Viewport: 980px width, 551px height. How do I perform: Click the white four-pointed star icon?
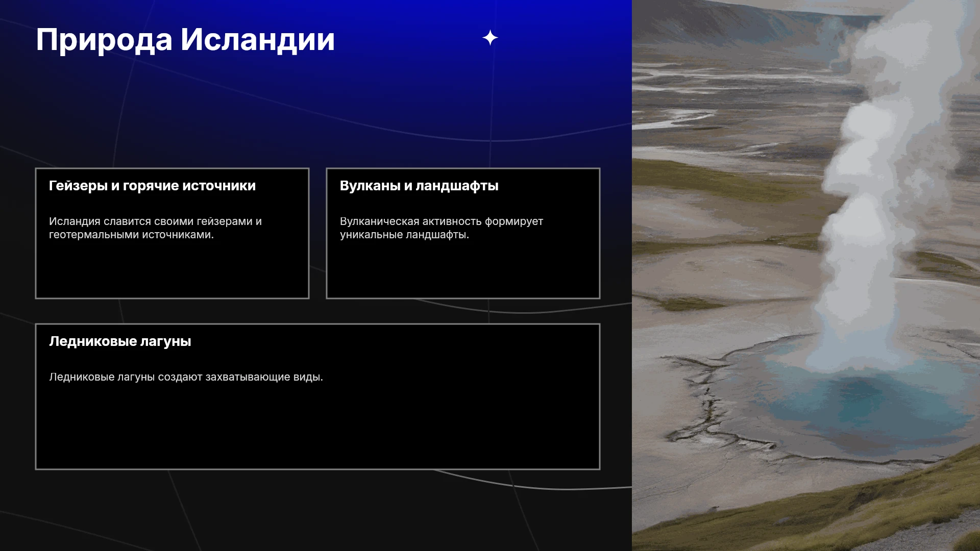(x=490, y=38)
